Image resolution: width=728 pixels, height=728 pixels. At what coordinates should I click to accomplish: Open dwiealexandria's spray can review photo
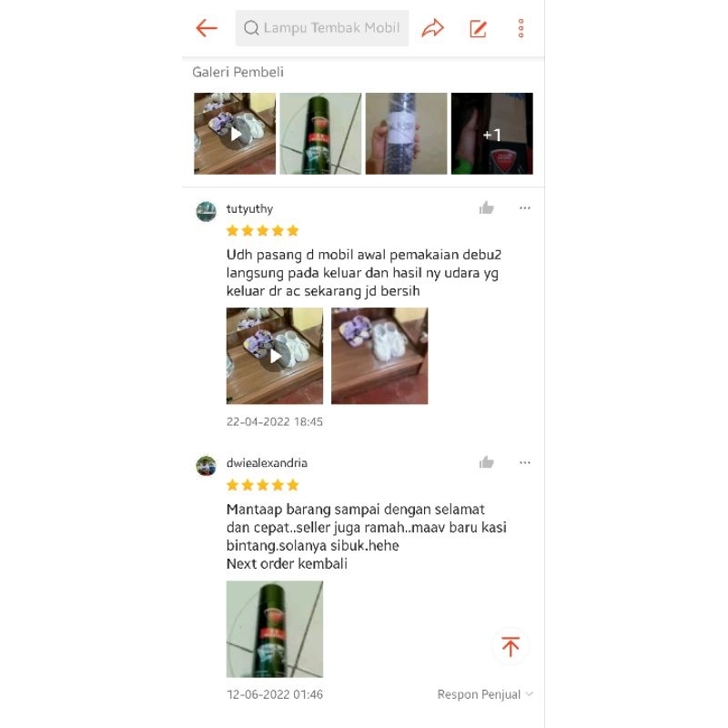coord(275,629)
